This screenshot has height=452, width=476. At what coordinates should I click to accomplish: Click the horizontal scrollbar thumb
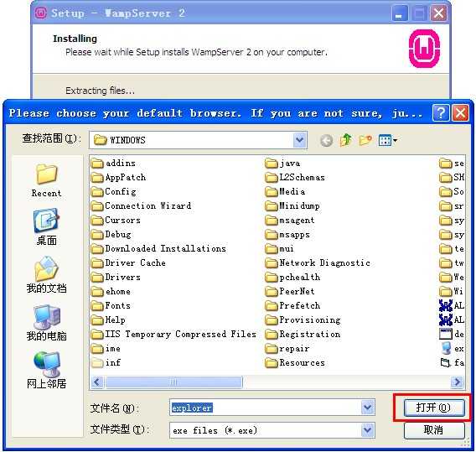(173, 382)
